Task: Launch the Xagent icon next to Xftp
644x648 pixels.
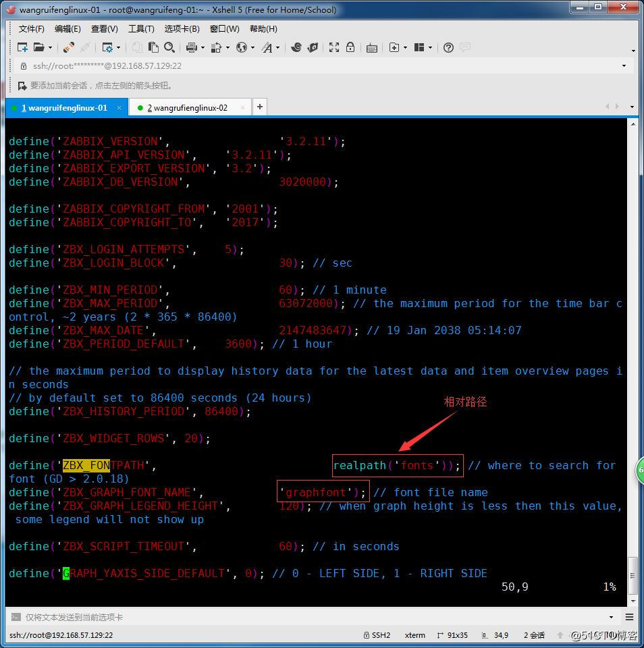Action: click(313, 47)
